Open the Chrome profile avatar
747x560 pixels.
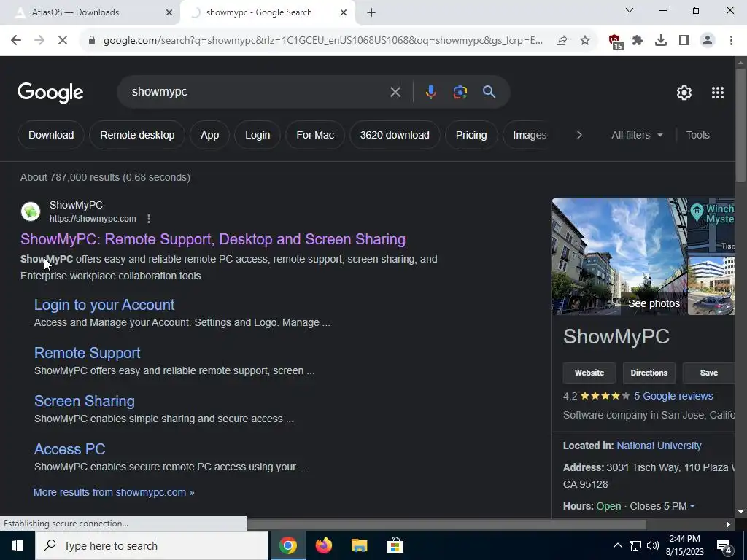coord(708,41)
